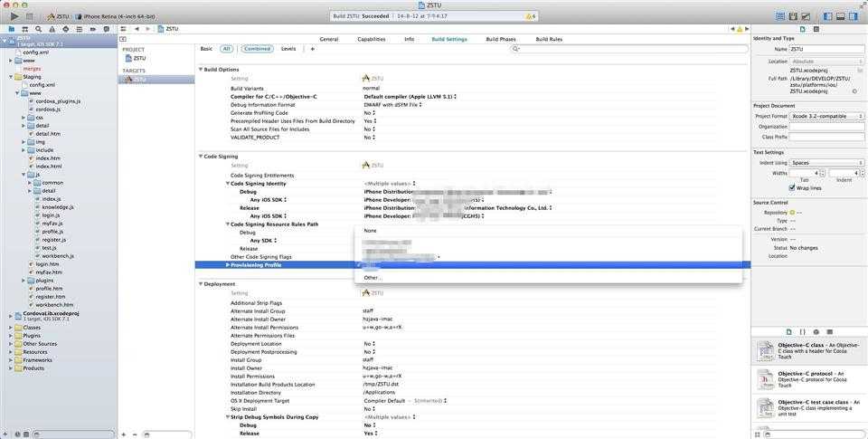The image size is (868, 439).
Task: Show the Project navigator
Action: [x=11, y=29]
